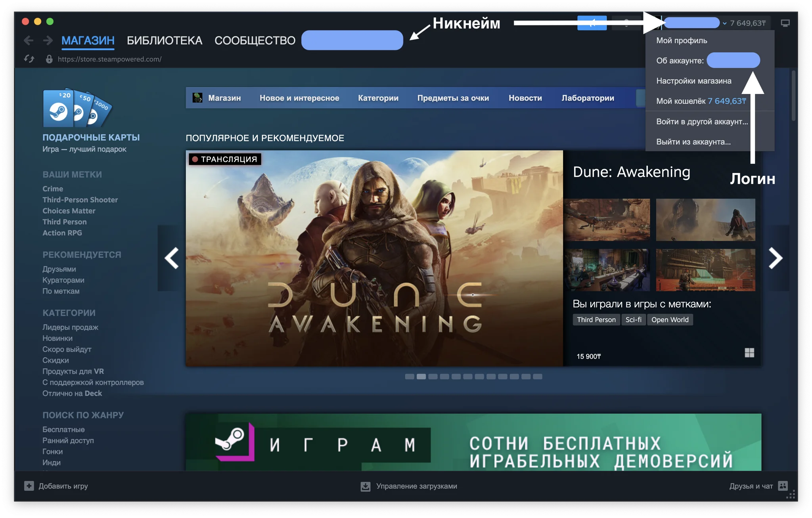Switch to БИБЛИОТЕКА tab
The width and height of the screenshot is (812, 518).
click(x=165, y=40)
